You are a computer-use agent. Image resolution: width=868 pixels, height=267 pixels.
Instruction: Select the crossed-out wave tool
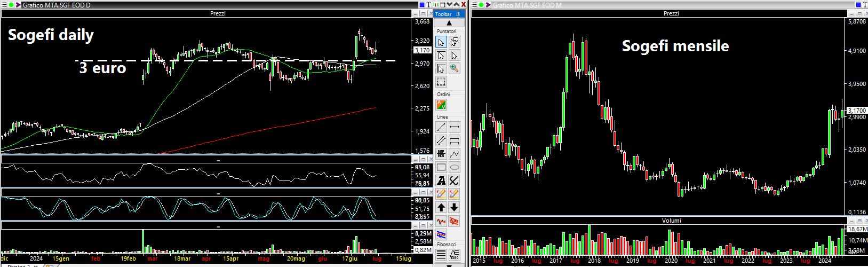(455, 221)
